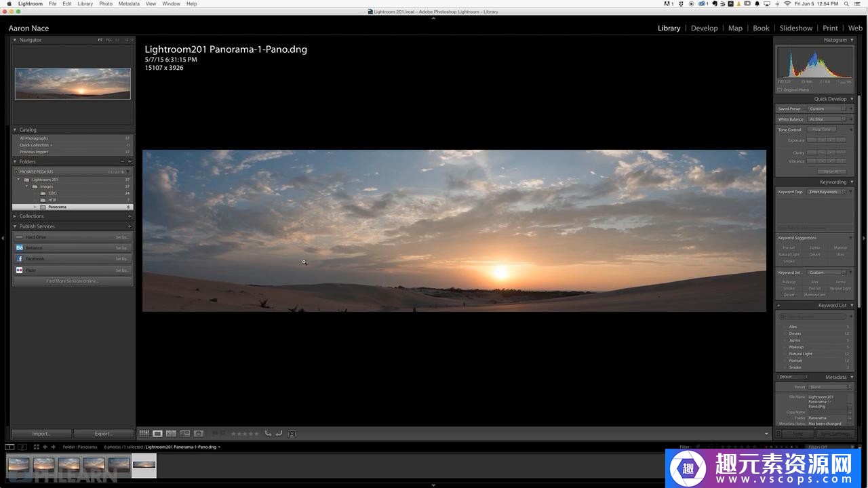Screen dimensions: 868x488
Task: Click the People view face icon
Action: (x=198, y=434)
